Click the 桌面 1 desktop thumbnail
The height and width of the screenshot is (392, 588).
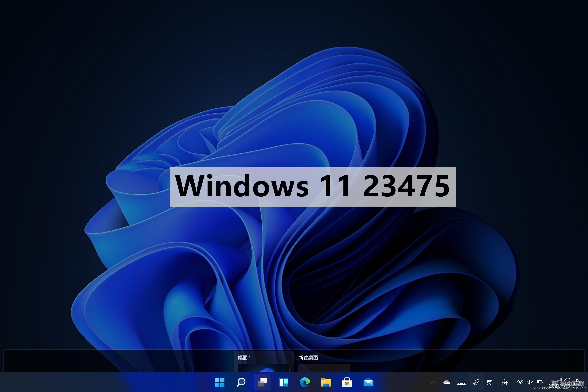pos(264,369)
